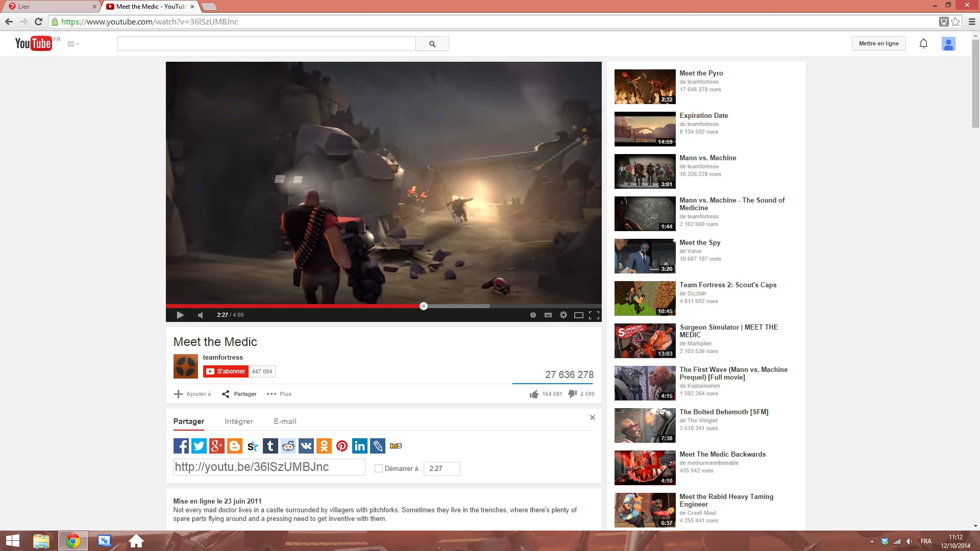Subscribe with the S'abonner button
The width and height of the screenshot is (980, 551).
226,371
